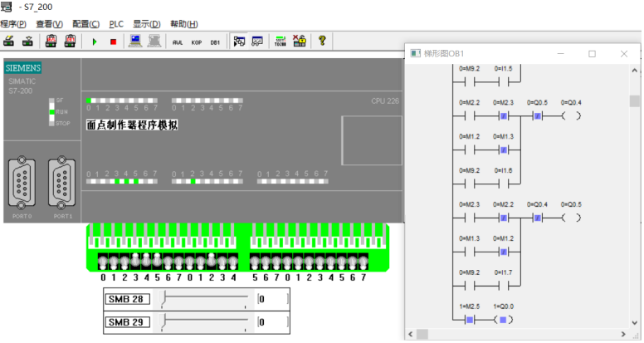644x343 pixels.
Task: Open the 显示(D) menu
Action: pos(147,24)
